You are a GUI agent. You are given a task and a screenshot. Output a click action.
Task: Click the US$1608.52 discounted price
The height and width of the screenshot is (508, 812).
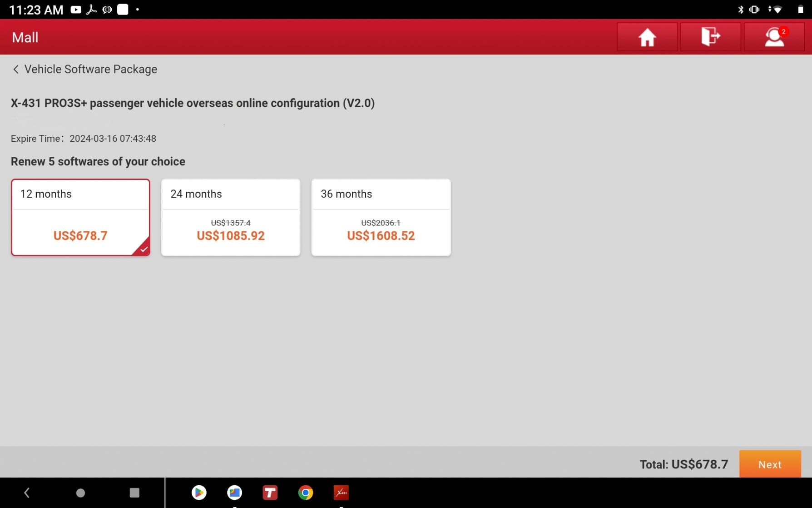pyautogui.click(x=381, y=235)
